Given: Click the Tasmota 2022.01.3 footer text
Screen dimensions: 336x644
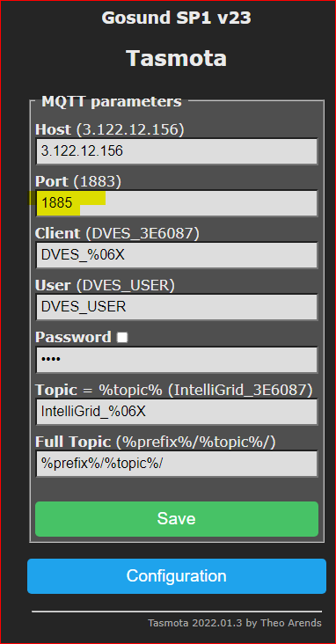Looking at the screenshot, I should click(235, 623).
